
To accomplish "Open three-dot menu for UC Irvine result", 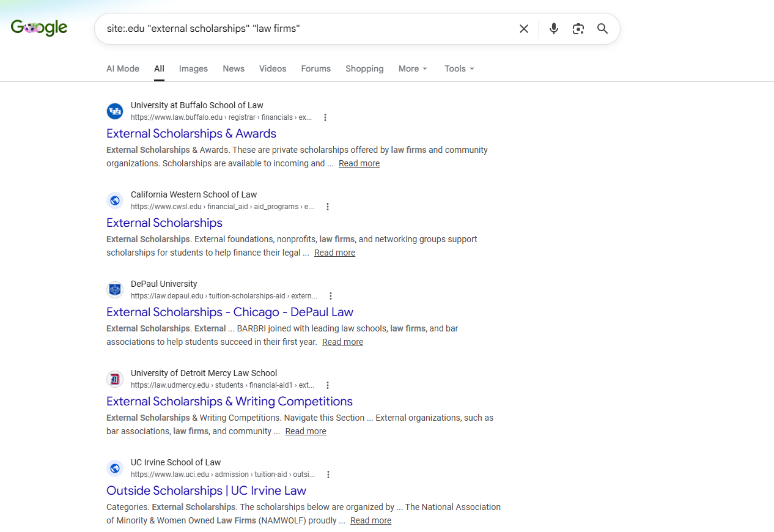I will pyautogui.click(x=328, y=475).
